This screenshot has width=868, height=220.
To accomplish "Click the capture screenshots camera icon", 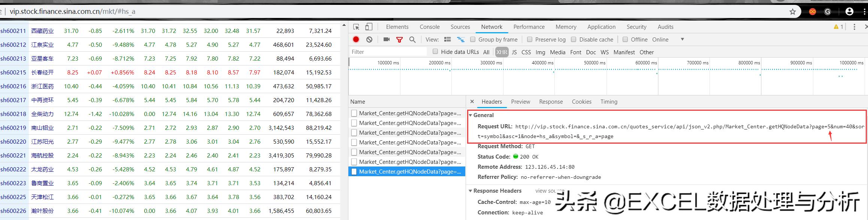I will point(387,39).
